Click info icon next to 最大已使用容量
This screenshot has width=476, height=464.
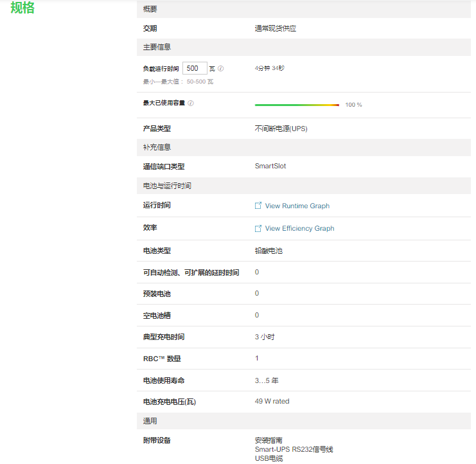(x=191, y=103)
